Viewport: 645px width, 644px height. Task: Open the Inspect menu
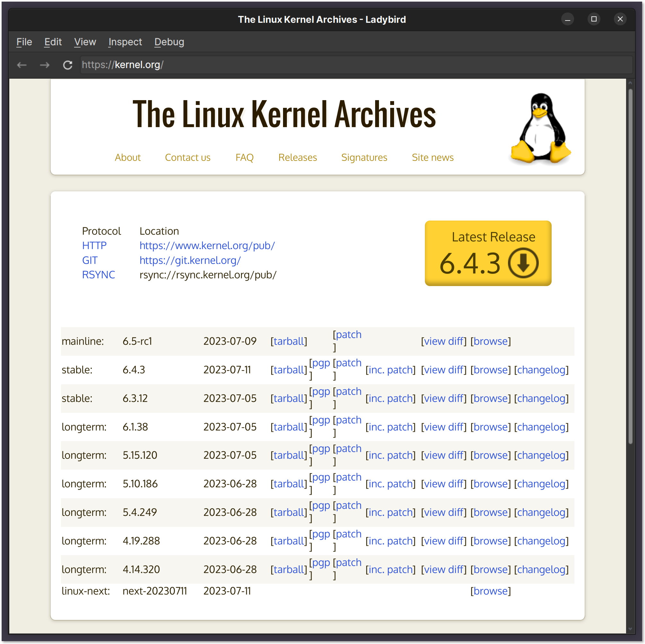pos(125,42)
